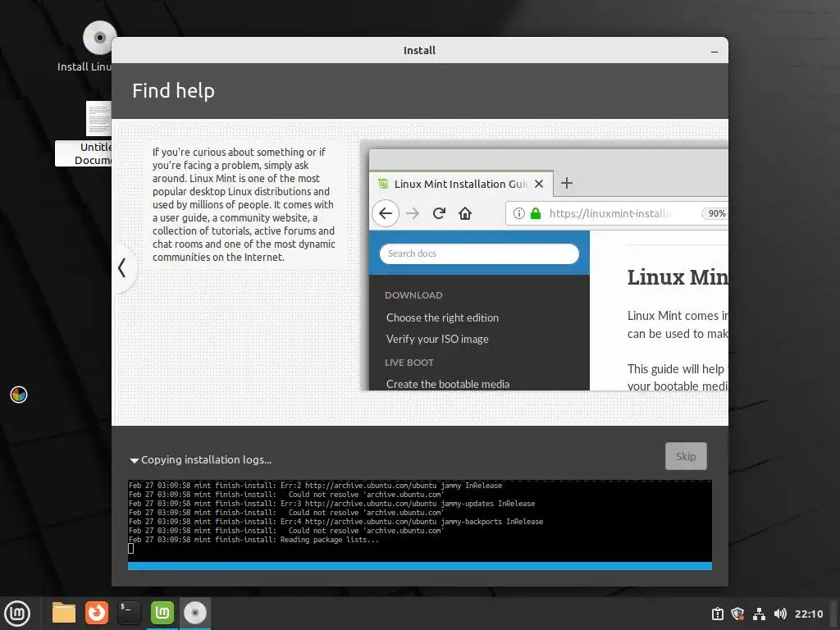Open Choose the right edition link
The image size is (840, 630).
point(442,317)
